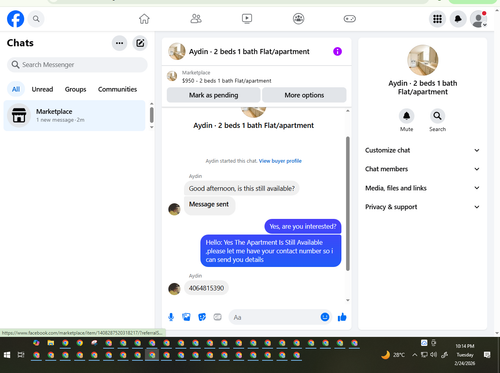Open the emoji picker smiley
This screenshot has width=500, height=373.
pyautogui.click(x=325, y=317)
